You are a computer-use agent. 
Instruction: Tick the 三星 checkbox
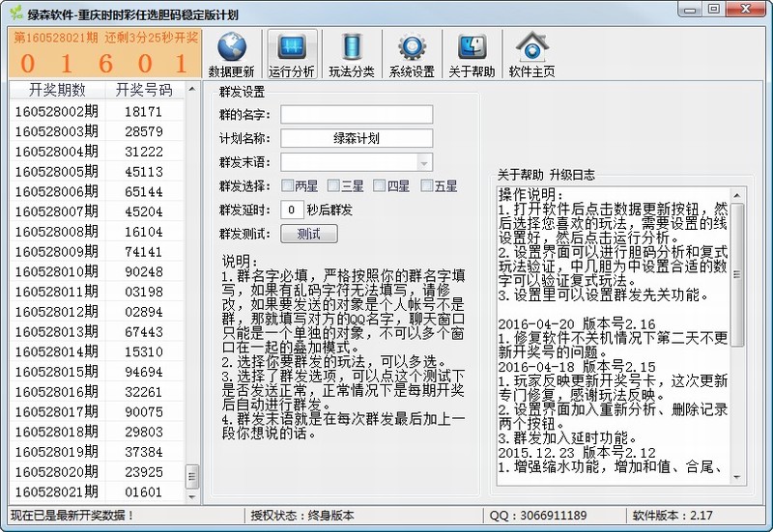[334, 185]
